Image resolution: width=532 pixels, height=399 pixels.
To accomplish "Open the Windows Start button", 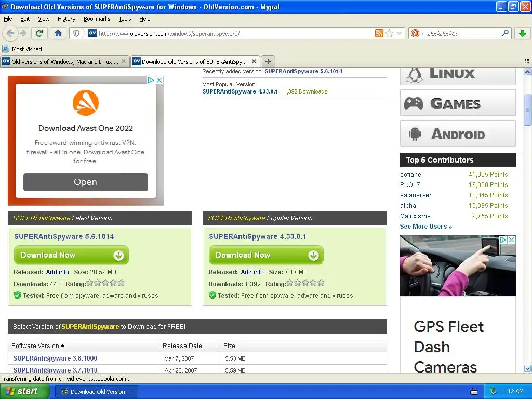I will click(x=24, y=392).
